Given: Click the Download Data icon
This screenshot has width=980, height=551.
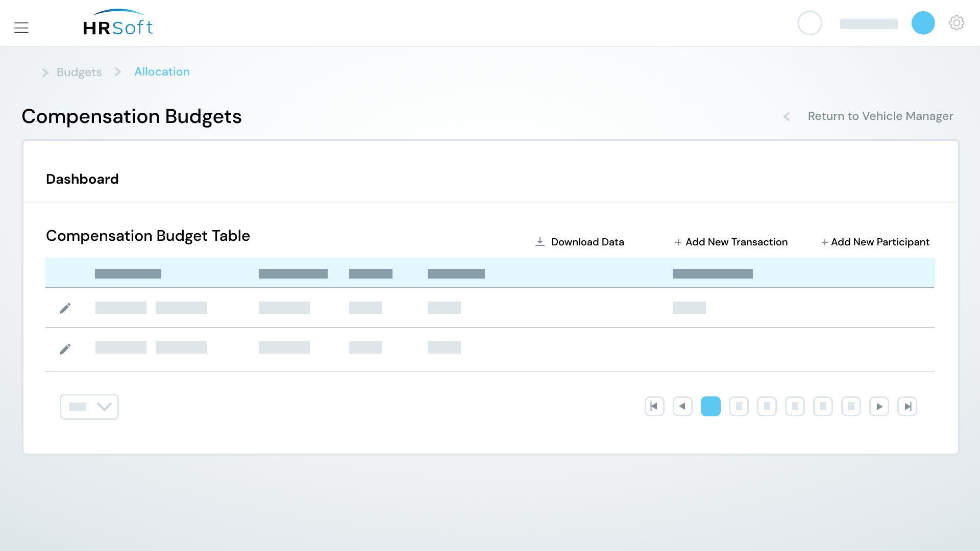Looking at the screenshot, I should [540, 242].
